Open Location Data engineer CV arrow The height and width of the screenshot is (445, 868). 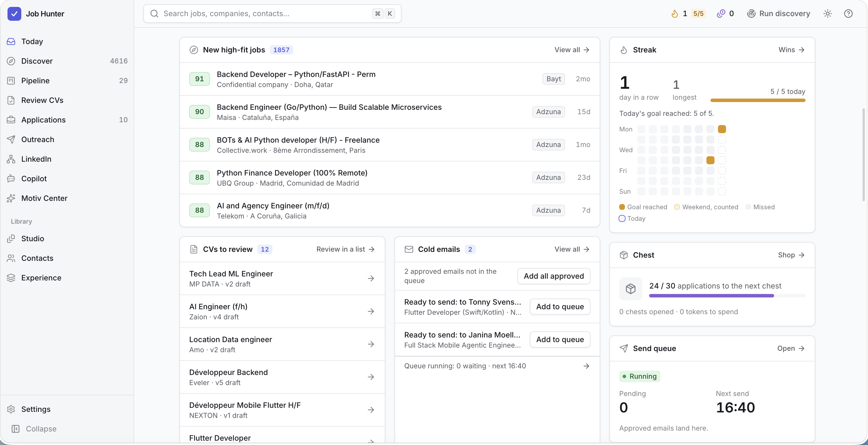click(x=371, y=344)
